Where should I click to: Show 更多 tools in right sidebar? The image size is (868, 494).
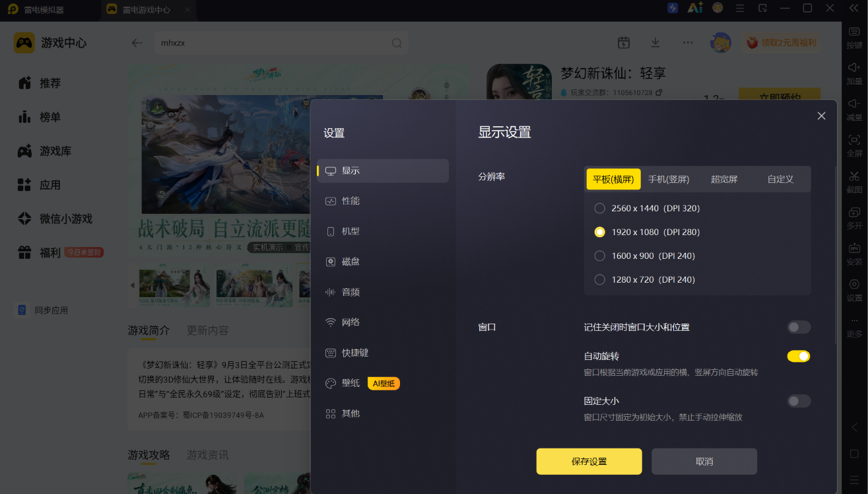854,327
